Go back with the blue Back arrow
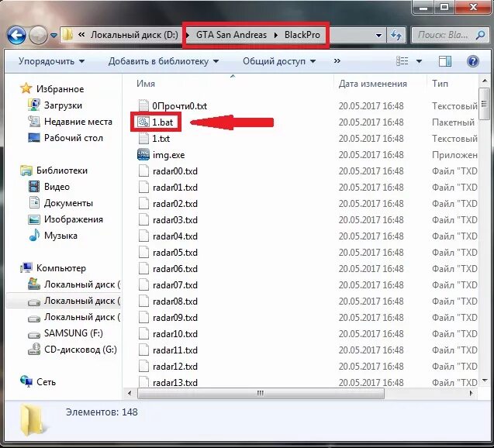Screen dimensions: 494x448 click(x=16, y=35)
